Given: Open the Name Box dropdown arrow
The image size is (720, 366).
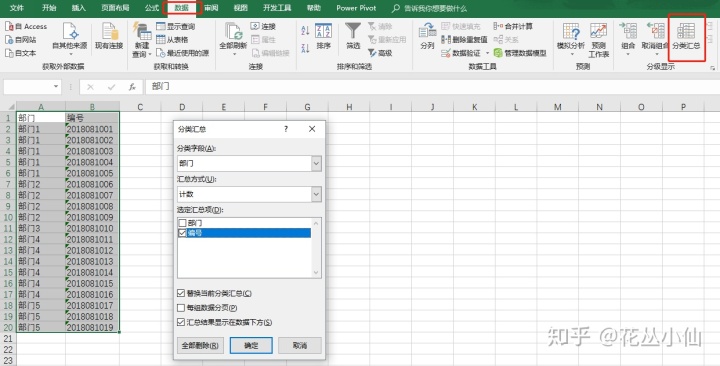Looking at the screenshot, I should (x=56, y=86).
